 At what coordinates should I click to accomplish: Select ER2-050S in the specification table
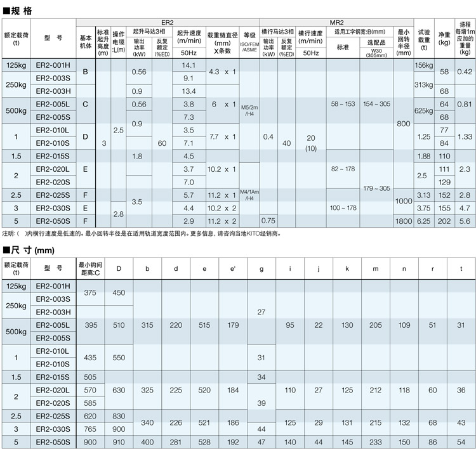pos(53,221)
